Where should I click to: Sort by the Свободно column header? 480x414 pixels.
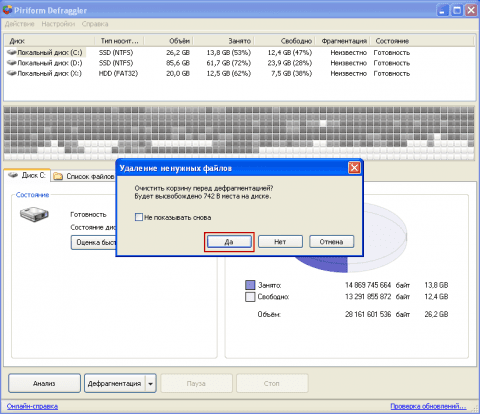pos(285,41)
